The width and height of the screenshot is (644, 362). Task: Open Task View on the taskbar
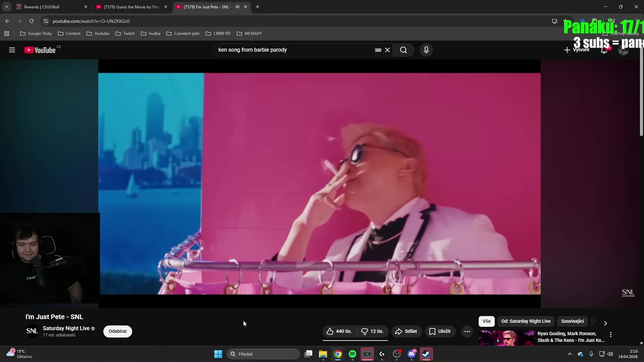(x=308, y=354)
